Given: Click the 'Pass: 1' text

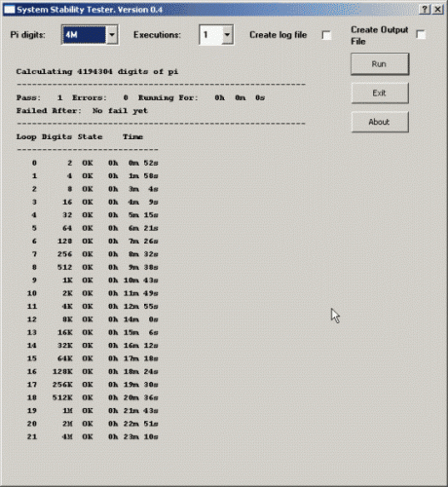Looking at the screenshot, I should pyautogui.click(x=39, y=97).
